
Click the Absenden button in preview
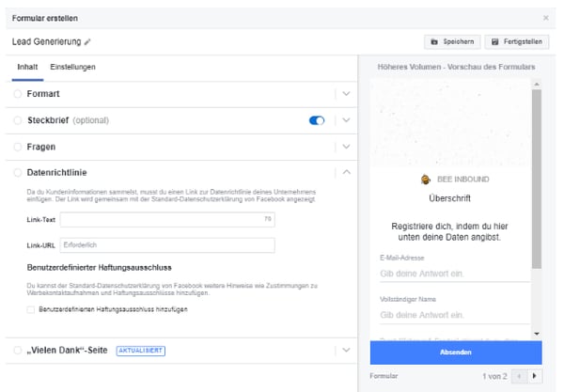pos(456,353)
